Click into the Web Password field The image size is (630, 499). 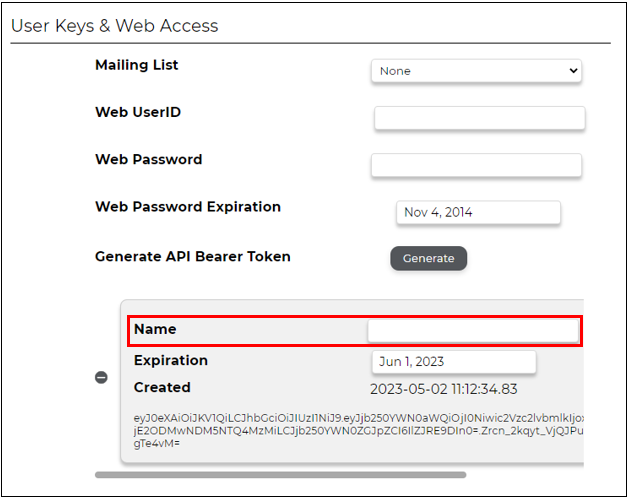pos(476,165)
